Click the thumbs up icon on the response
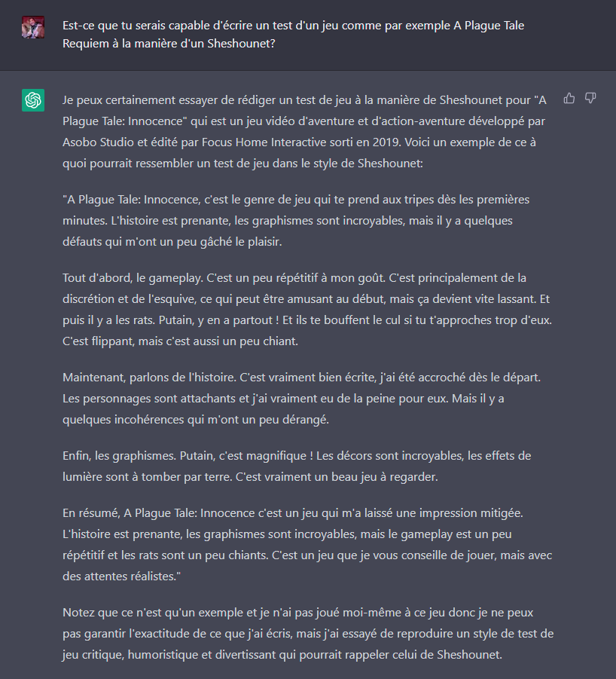 tap(569, 99)
